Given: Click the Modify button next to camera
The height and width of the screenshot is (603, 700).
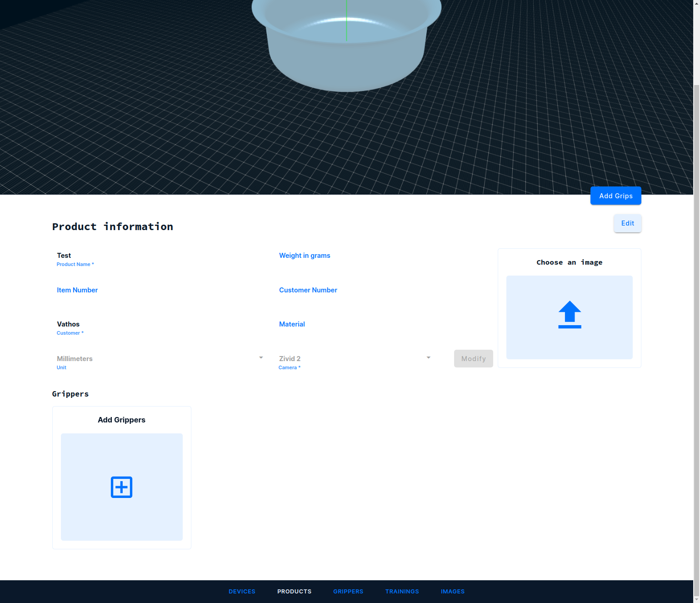Looking at the screenshot, I should click(x=473, y=358).
